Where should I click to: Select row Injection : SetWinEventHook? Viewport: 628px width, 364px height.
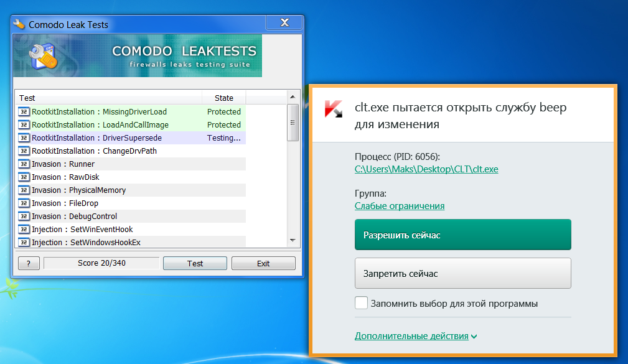click(x=131, y=230)
